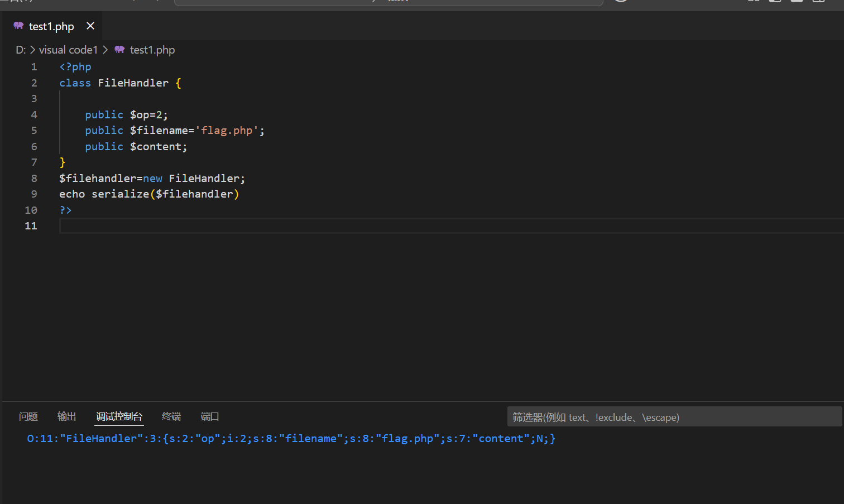Expand the visual code1 breadcrumb folder
844x504 pixels.
coord(68,50)
